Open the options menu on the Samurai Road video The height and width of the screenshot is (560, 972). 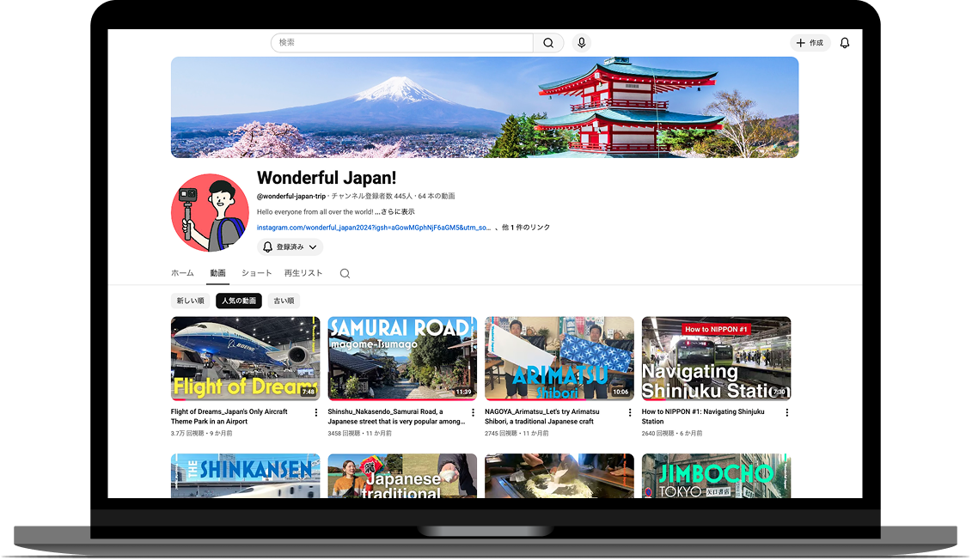473,411
